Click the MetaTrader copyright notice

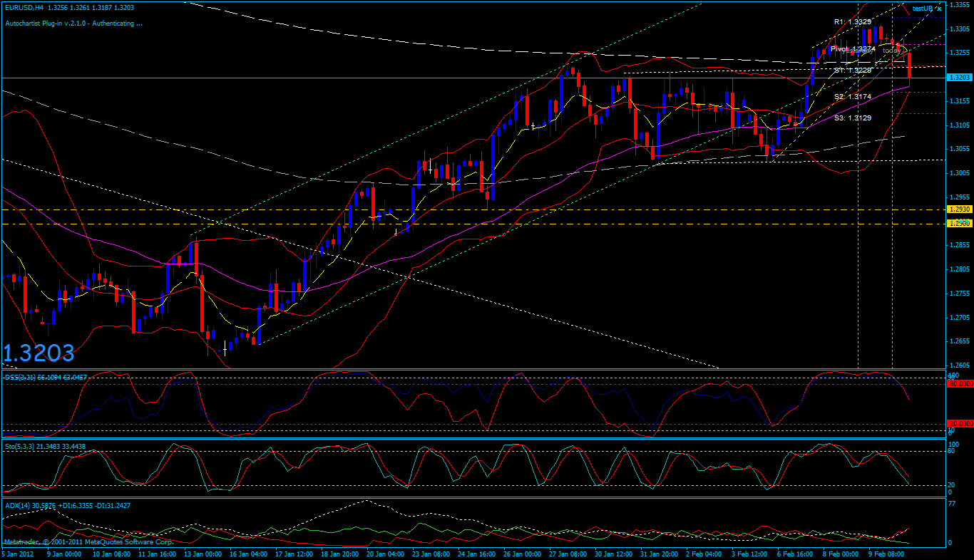pyautogui.click(x=89, y=542)
